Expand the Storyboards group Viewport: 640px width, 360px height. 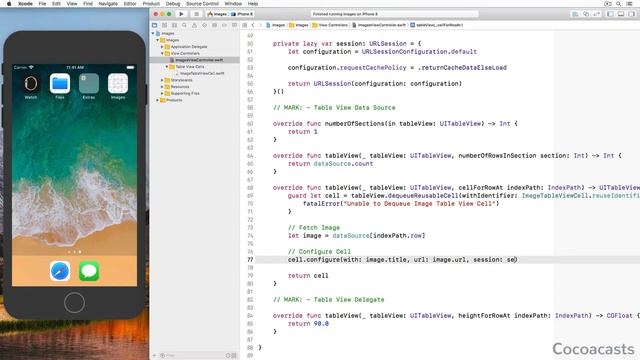(x=162, y=80)
